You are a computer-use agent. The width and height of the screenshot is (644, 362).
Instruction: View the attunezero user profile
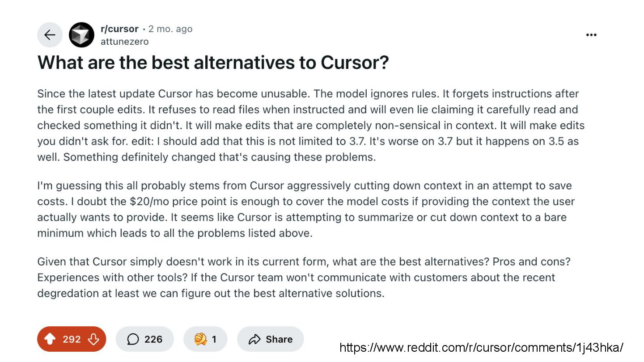pyautogui.click(x=124, y=42)
